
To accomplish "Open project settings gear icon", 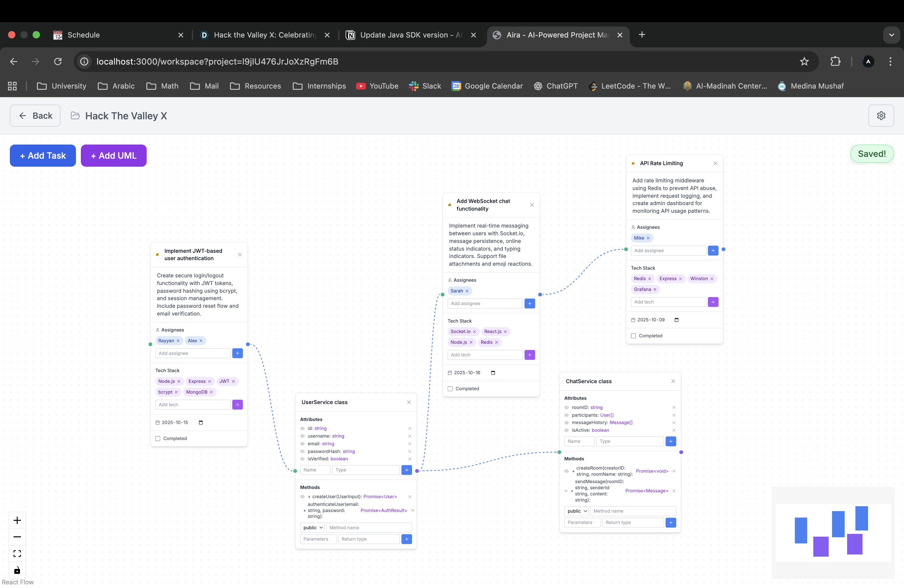I will pos(881,115).
